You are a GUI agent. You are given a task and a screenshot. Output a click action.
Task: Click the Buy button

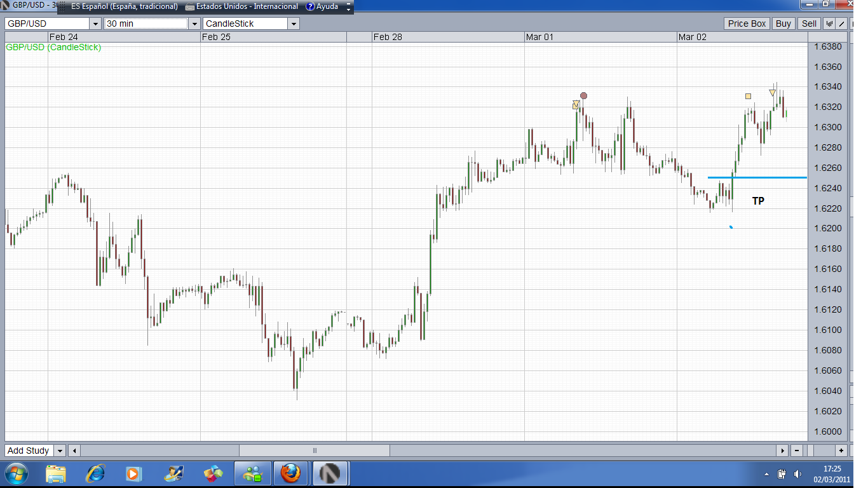click(783, 24)
